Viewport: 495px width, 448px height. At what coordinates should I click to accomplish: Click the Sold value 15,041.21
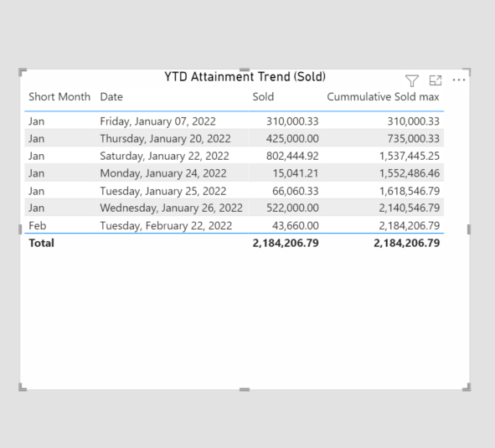[296, 173]
